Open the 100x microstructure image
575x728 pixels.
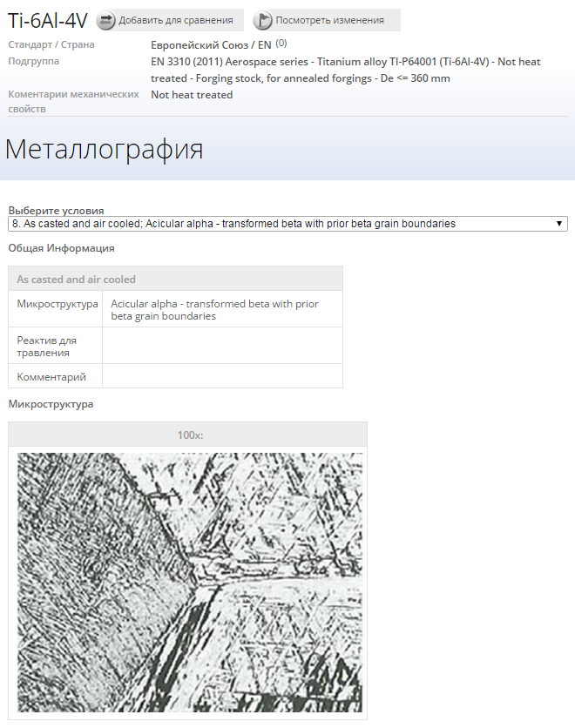pos(190,583)
